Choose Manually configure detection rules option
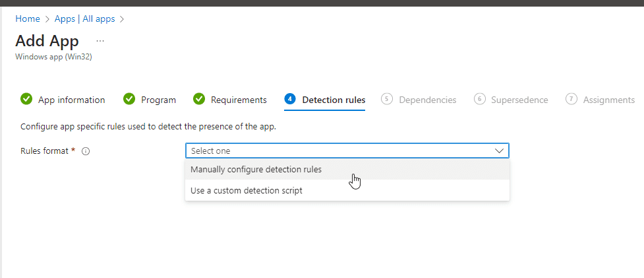 tap(256, 170)
